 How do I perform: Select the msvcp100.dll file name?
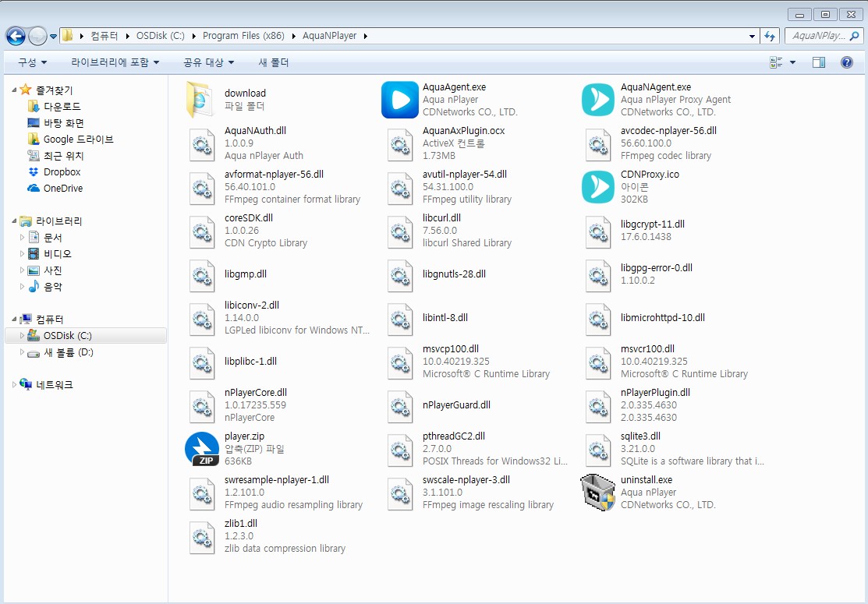tap(451, 349)
